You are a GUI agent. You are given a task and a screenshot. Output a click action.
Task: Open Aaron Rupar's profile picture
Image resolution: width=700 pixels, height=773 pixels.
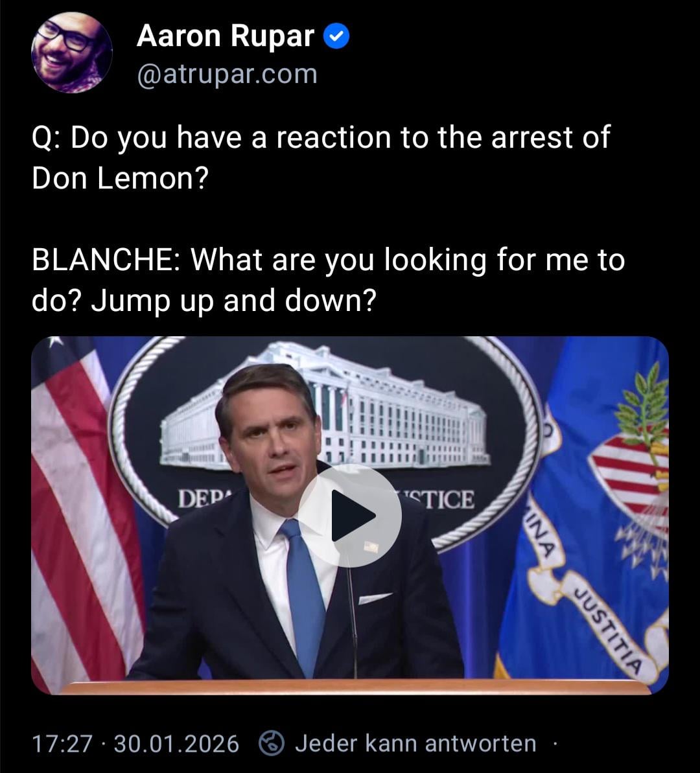coord(72,52)
